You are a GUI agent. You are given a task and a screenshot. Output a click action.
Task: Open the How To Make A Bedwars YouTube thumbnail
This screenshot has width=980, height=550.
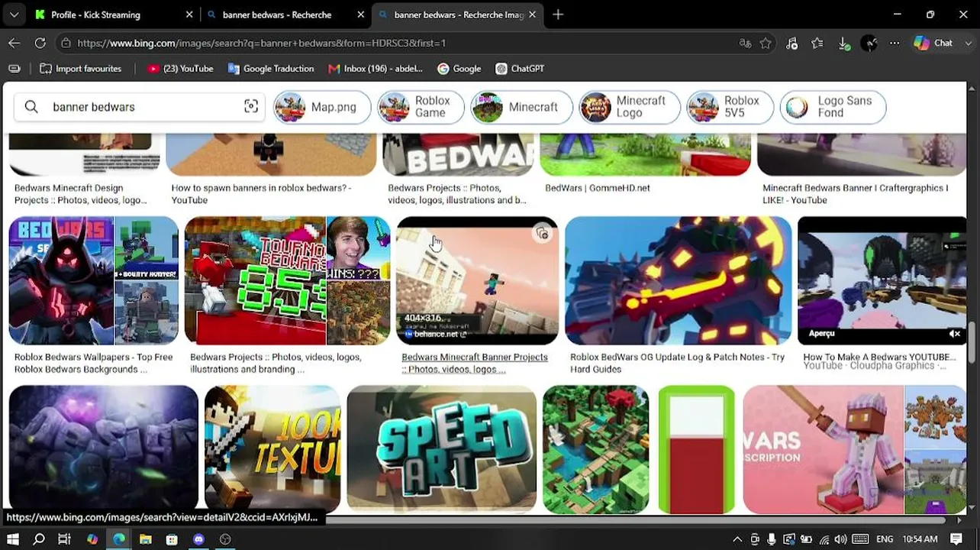pos(882,281)
